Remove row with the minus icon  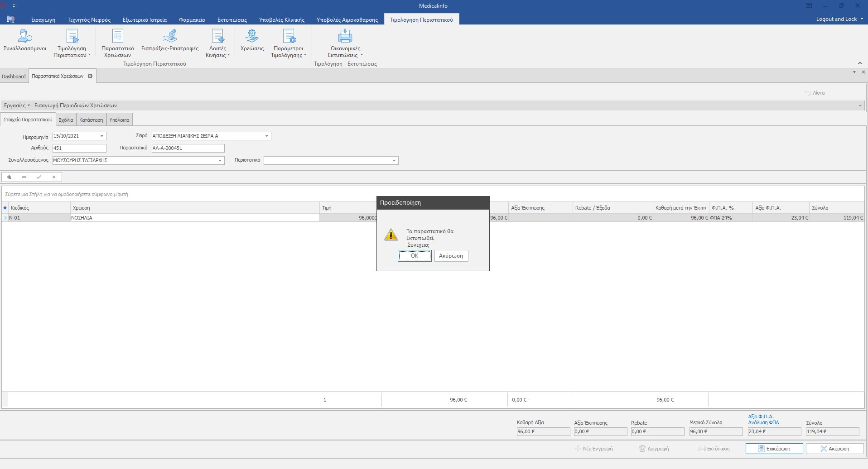24,177
